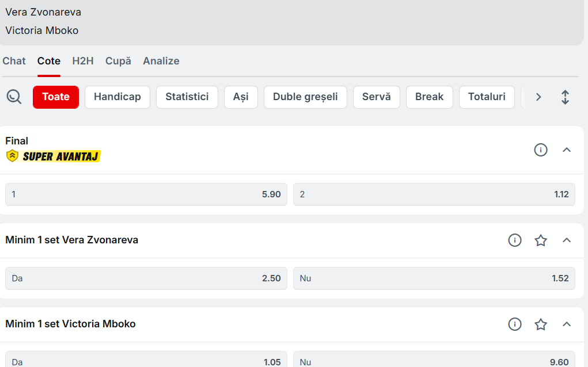Open info for Minim 1 set Vera Zvonareva
The height and width of the screenshot is (367, 588).
coord(514,240)
